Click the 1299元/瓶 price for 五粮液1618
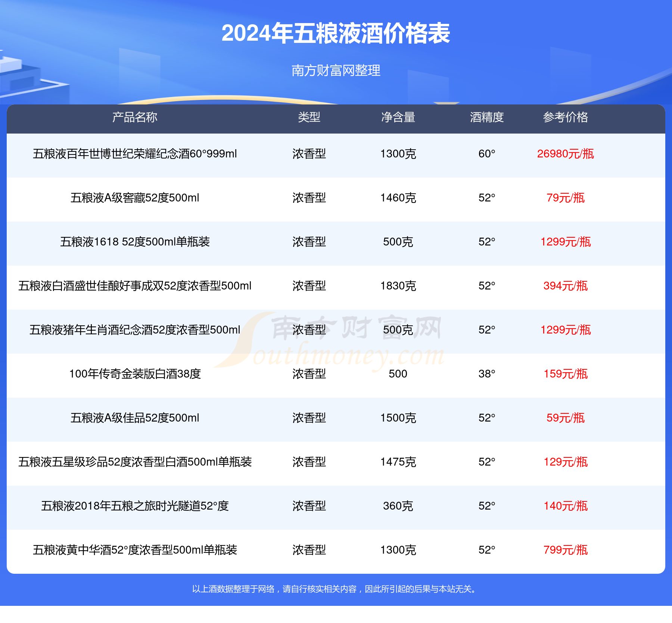This screenshot has width=672, height=623. coord(566,242)
